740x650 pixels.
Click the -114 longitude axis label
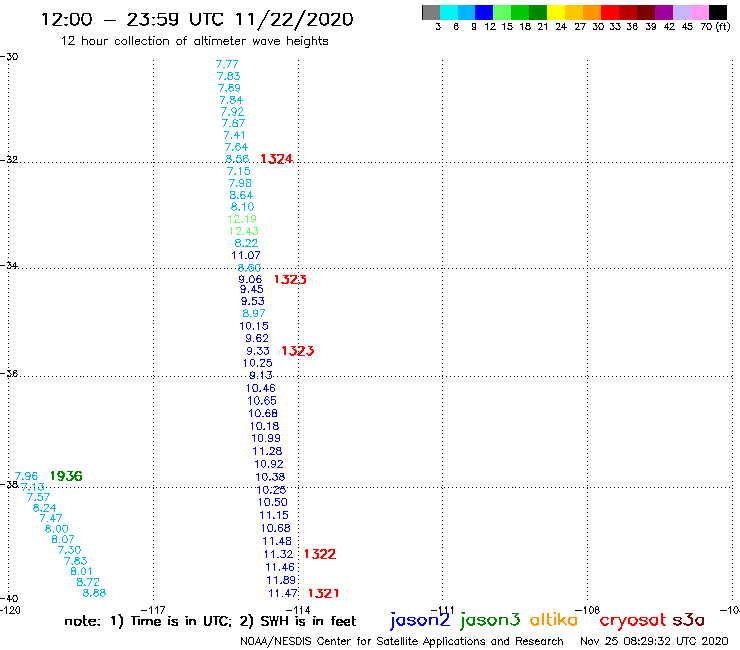[x=298, y=610]
